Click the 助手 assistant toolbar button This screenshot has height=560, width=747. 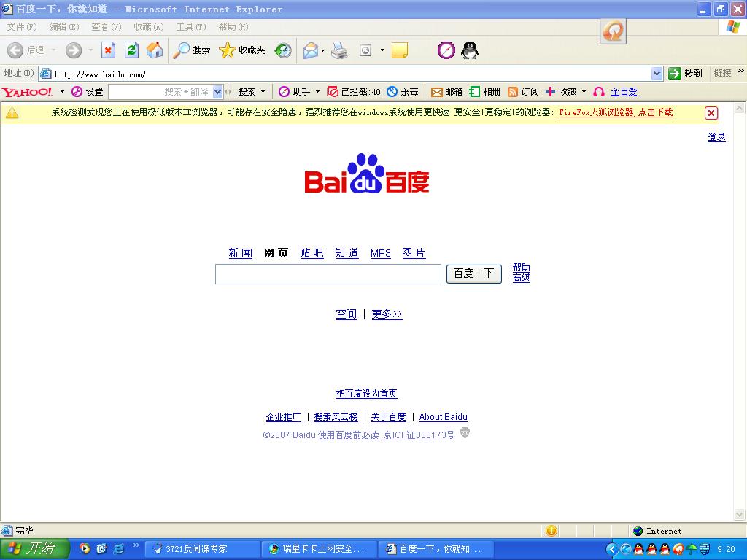point(295,92)
